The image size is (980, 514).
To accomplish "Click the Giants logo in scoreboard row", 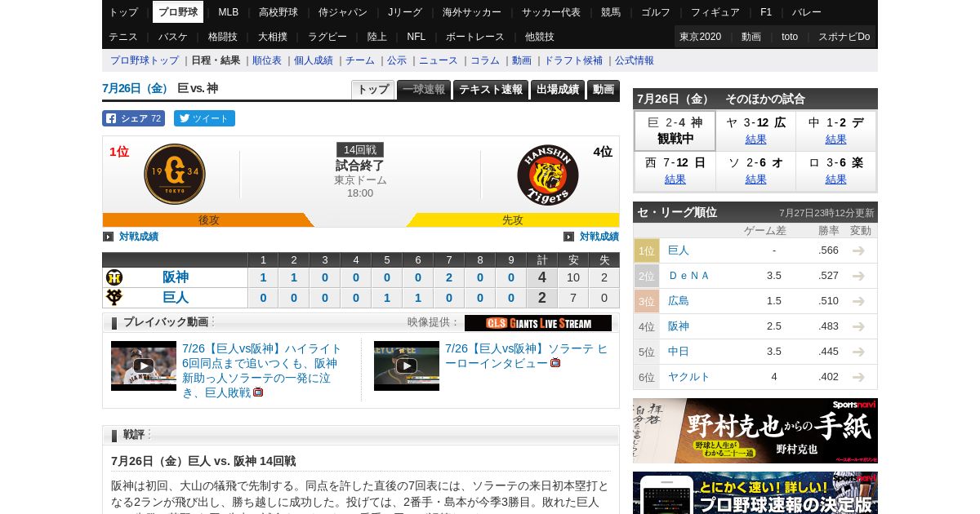I will click(114, 297).
